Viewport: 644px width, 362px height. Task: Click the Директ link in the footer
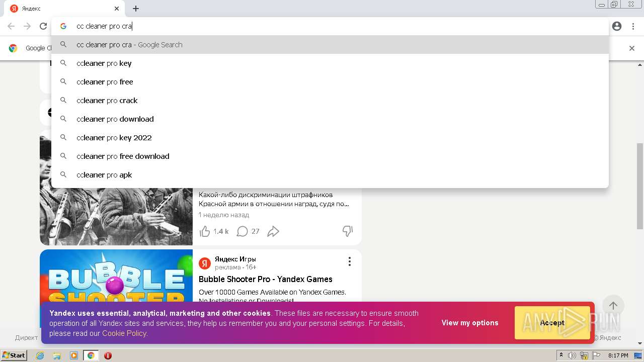point(26,338)
